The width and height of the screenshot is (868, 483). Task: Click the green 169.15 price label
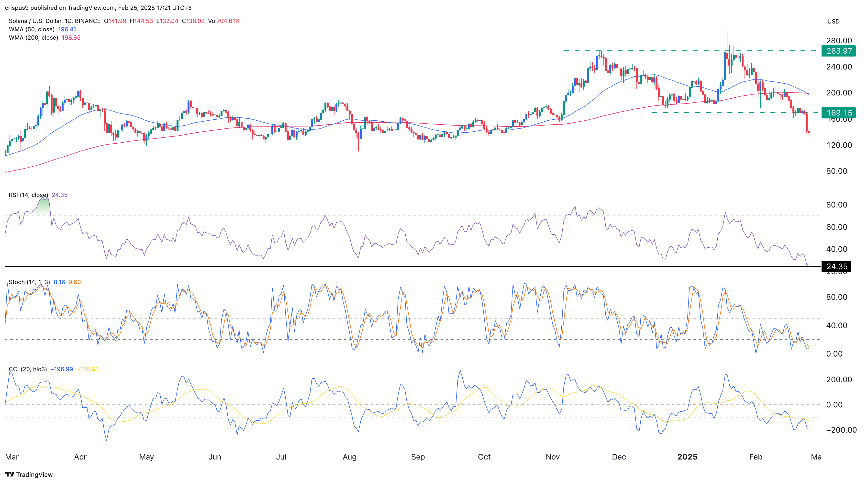pyautogui.click(x=838, y=113)
